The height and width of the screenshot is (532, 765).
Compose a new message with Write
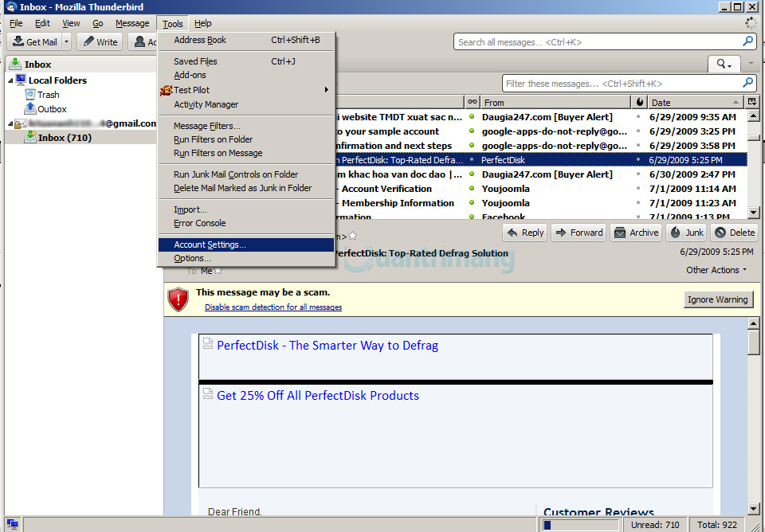point(100,42)
